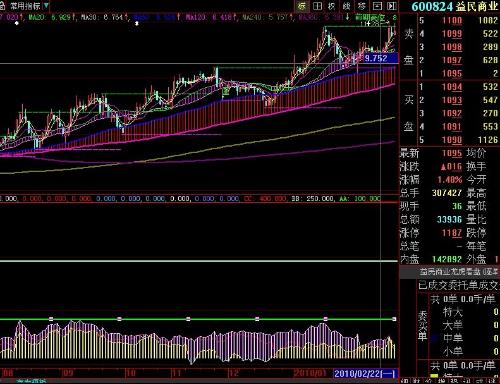
Task: Click the 2010/01 month marker on timeline
Action: click(310, 373)
